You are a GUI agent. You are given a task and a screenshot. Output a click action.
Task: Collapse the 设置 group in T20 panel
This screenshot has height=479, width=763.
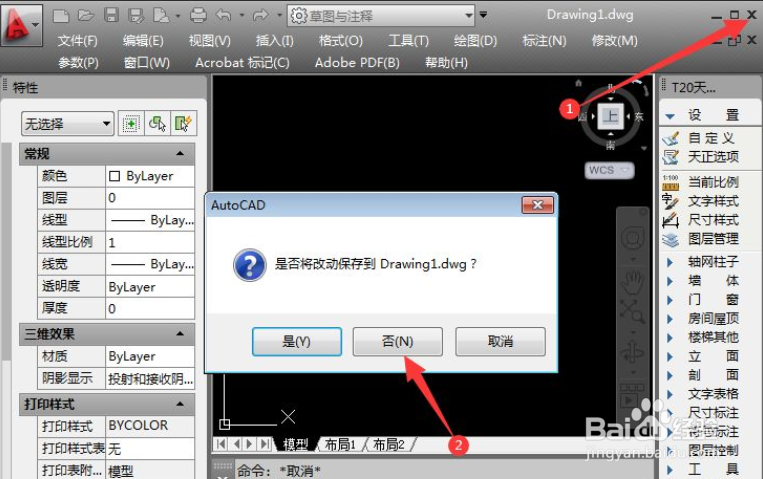[x=670, y=116]
